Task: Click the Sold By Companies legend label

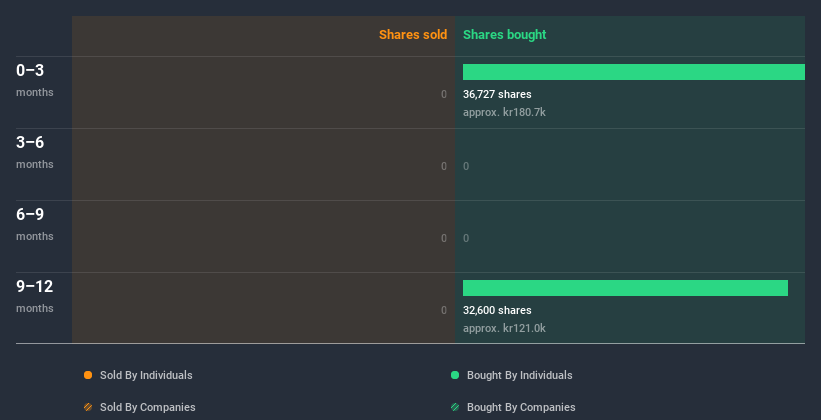Action: 148,407
